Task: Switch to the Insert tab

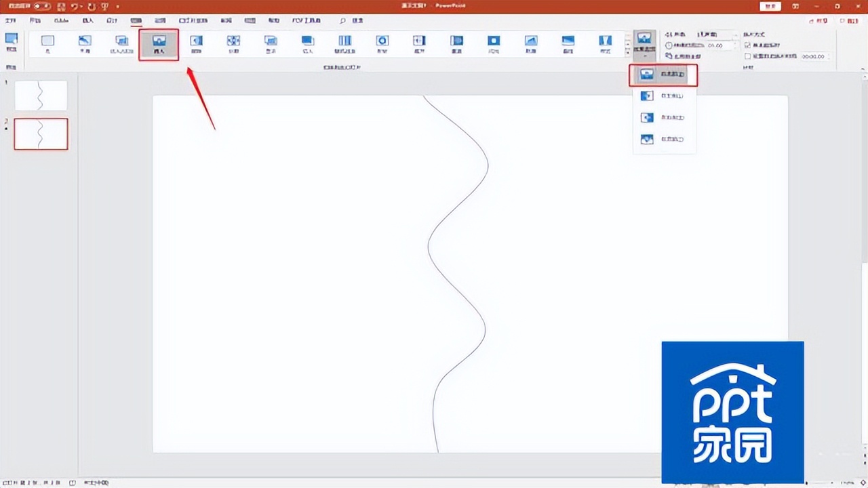Action: pyautogui.click(x=87, y=21)
